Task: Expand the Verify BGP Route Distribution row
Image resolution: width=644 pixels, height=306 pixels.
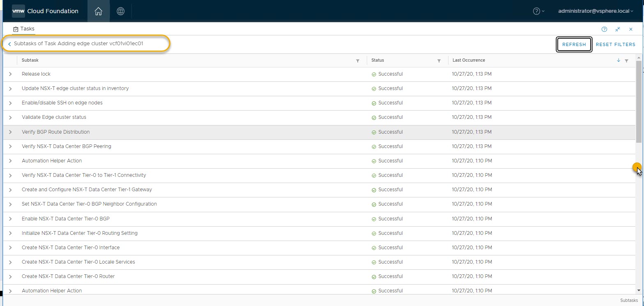Action: [x=10, y=132]
